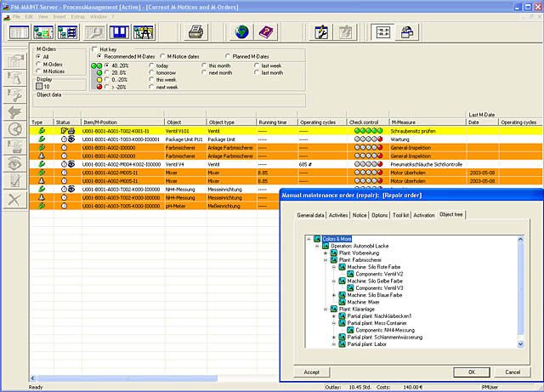Click the first table view toolbar icon
Image resolution: width=544 pixels, height=392 pixels.
(x=18, y=33)
